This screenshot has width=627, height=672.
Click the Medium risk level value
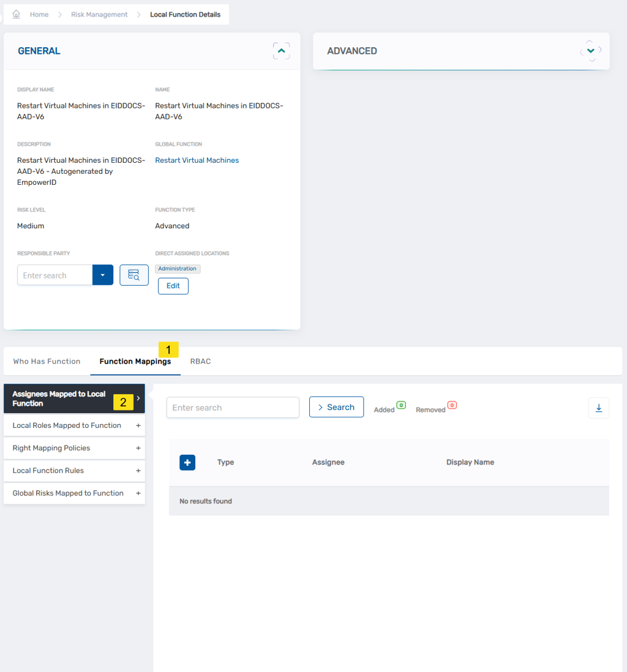pos(31,226)
